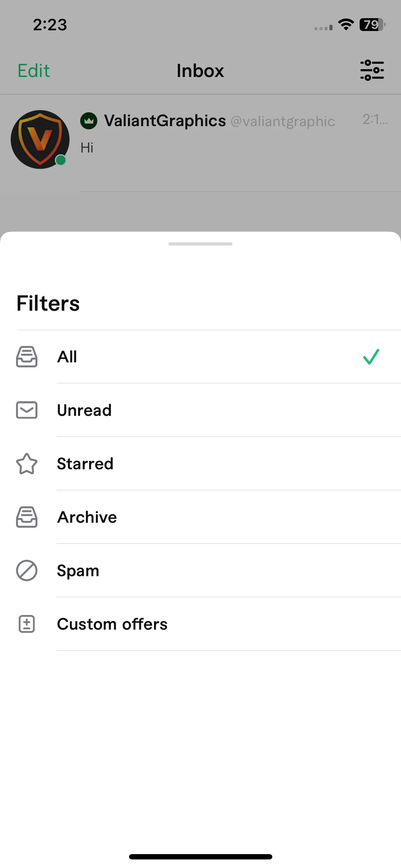This screenshot has height=868, width=401.
Task: Tap the inbox filter sliders icon
Action: click(x=372, y=70)
